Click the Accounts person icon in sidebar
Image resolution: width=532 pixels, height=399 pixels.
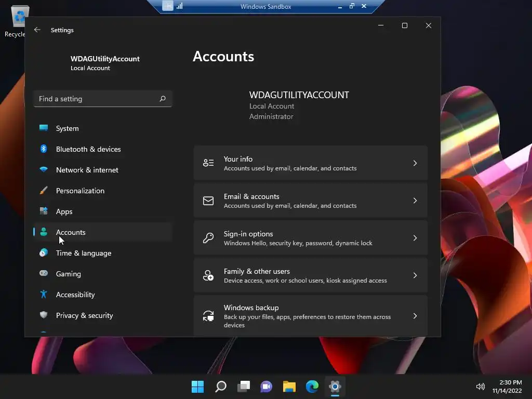(44, 232)
